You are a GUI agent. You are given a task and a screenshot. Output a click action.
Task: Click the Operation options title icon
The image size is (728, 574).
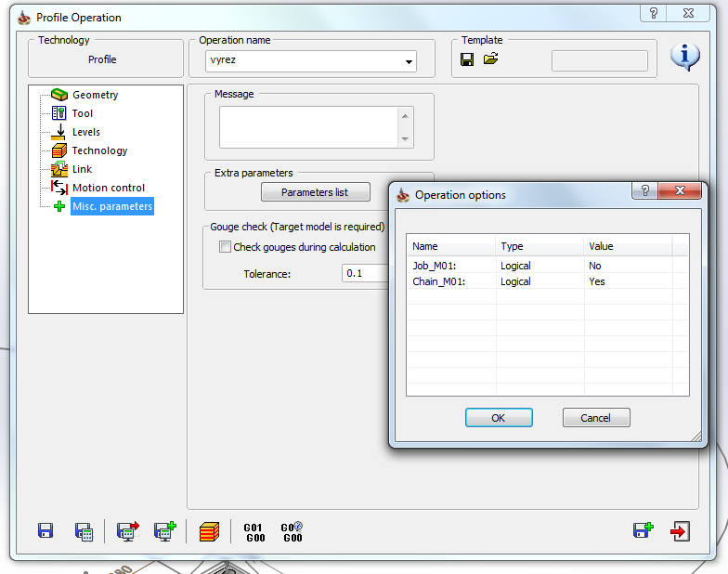403,195
